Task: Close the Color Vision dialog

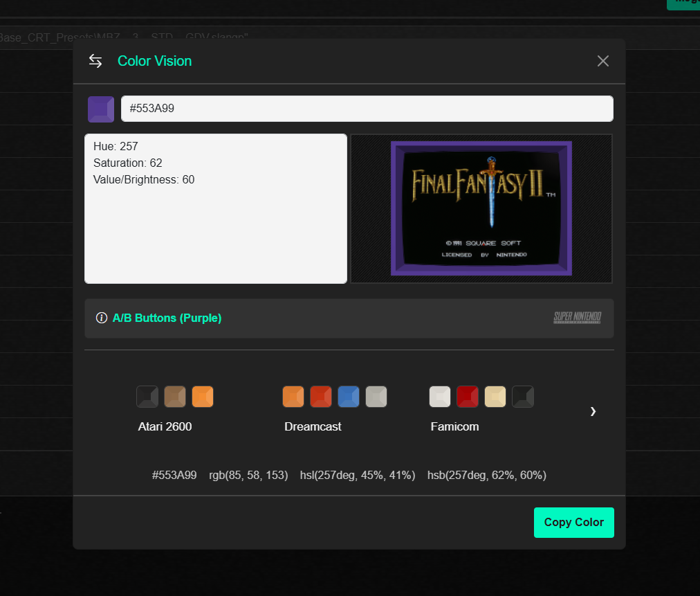Action: [602, 61]
